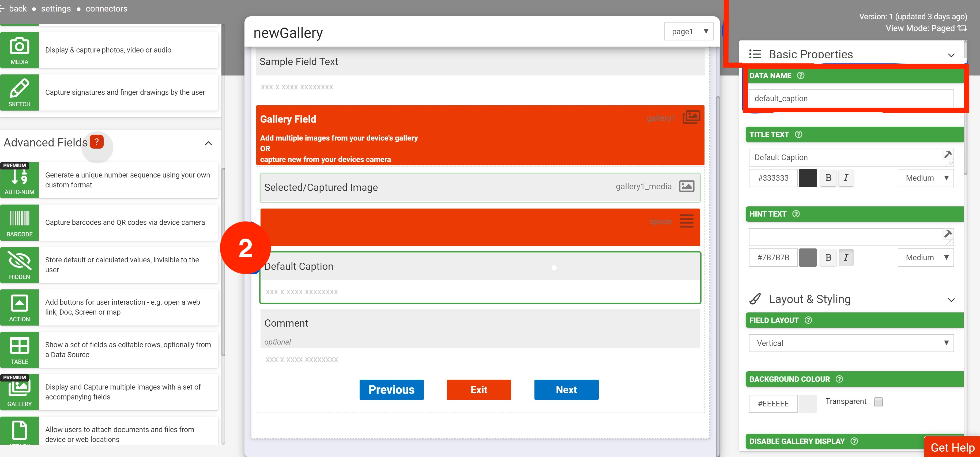Image resolution: width=980 pixels, height=457 pixels.
Task: Open Advanced Fields help icon
Action: click(97, 142)
